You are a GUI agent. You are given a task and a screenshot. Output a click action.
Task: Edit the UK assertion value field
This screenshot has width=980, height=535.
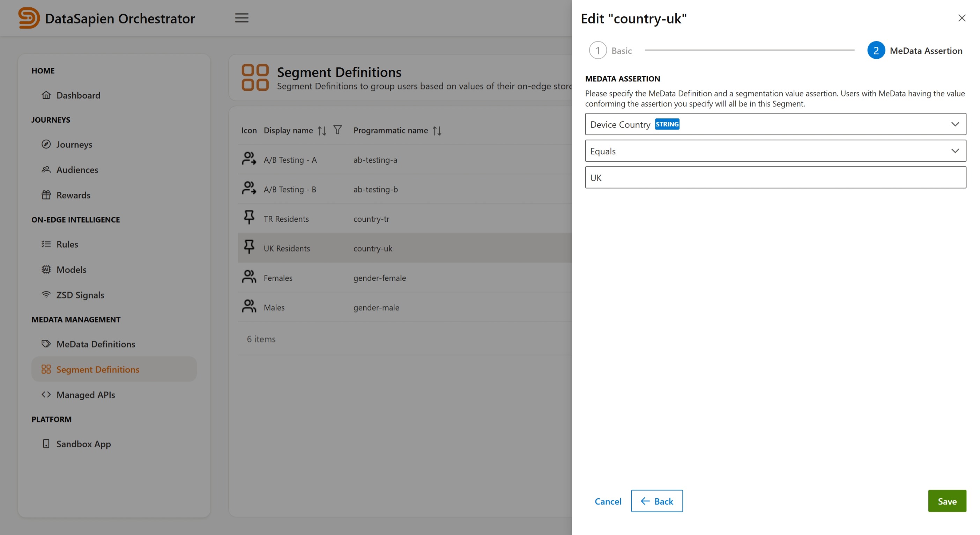[x=775, y=177]
